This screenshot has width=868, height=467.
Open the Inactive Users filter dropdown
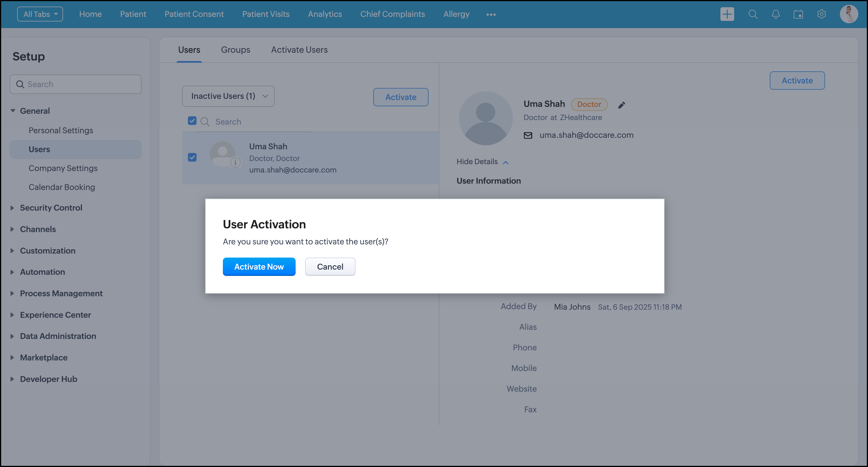click(x=228, y=96)
